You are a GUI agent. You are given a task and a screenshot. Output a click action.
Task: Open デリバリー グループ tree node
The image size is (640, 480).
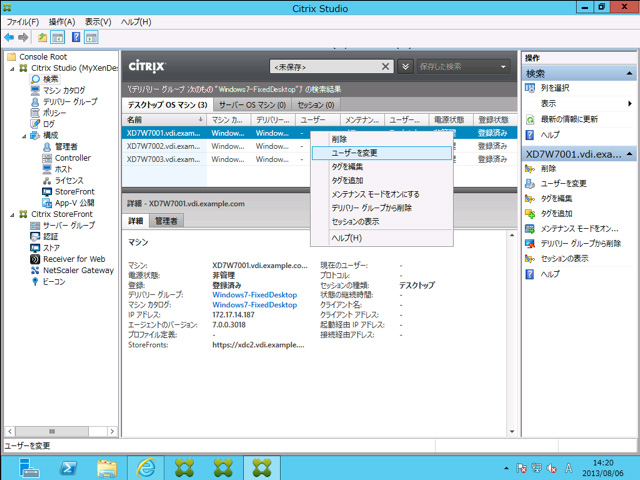[x=70, y=102]
